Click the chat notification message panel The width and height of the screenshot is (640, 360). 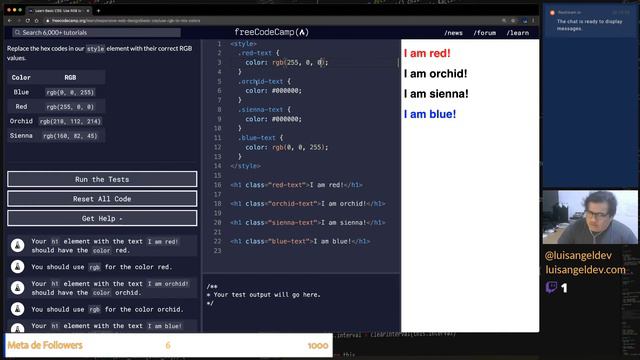point(590,21)
